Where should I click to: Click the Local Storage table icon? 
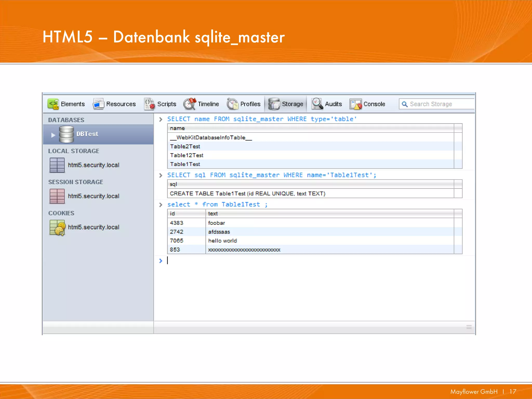coord(57,165)
